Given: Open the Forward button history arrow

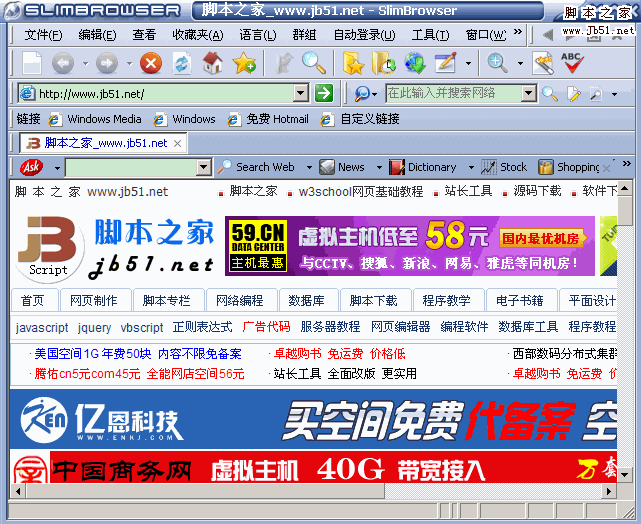Looking at the screenshot, I should coord(129,64).
